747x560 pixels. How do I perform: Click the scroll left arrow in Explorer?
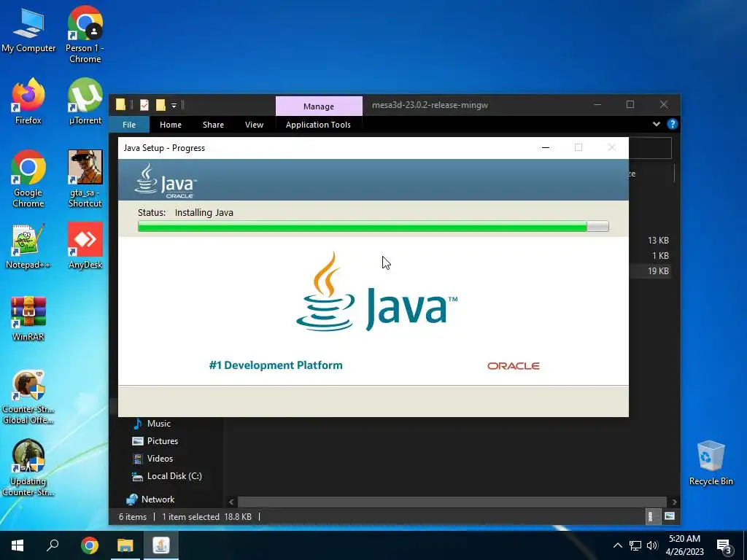click(x=231, y=502)
